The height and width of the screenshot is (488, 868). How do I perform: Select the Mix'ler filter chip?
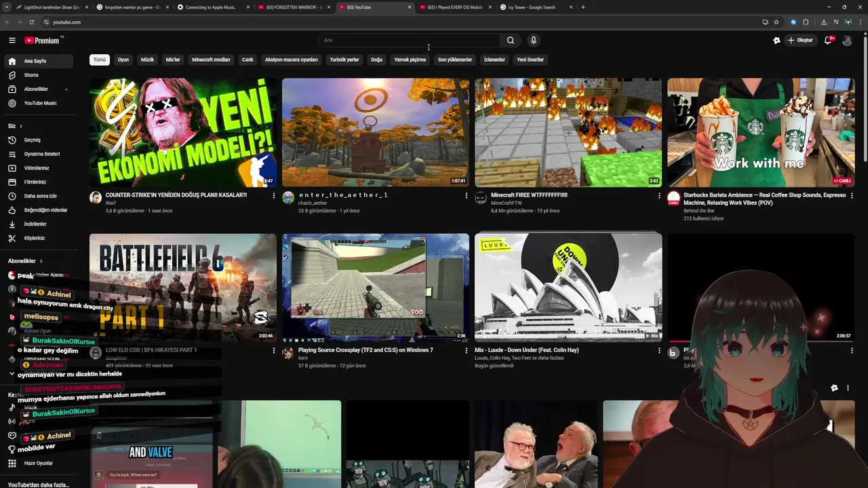click(x=173, y=60)
